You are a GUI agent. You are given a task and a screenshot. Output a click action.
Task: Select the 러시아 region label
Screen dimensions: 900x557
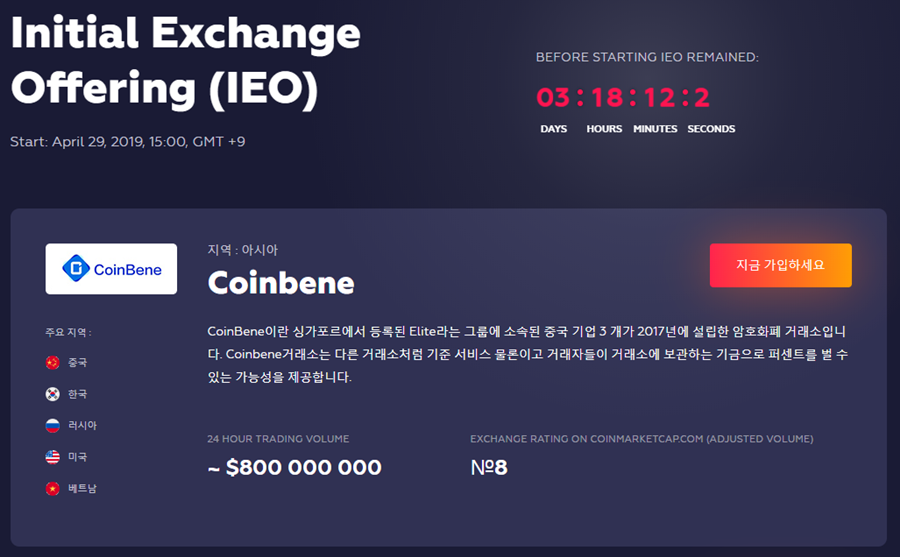click(82, 426)
